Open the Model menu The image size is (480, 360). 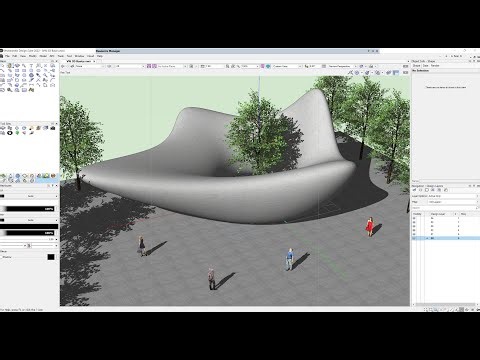click(43, 56)
